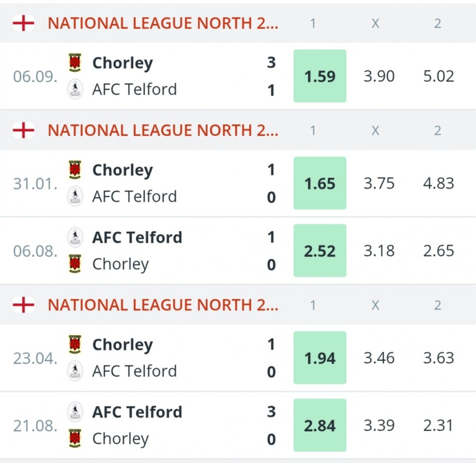Click the AFC Telford crest in the 06.09. match

click(75, 90)
